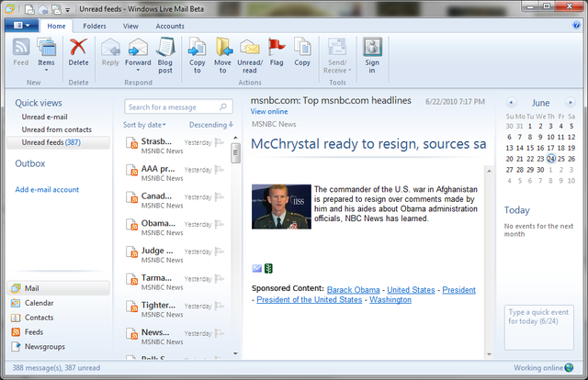Click the Add e-mail account link
588x380 pixels.
coord(47,190)
